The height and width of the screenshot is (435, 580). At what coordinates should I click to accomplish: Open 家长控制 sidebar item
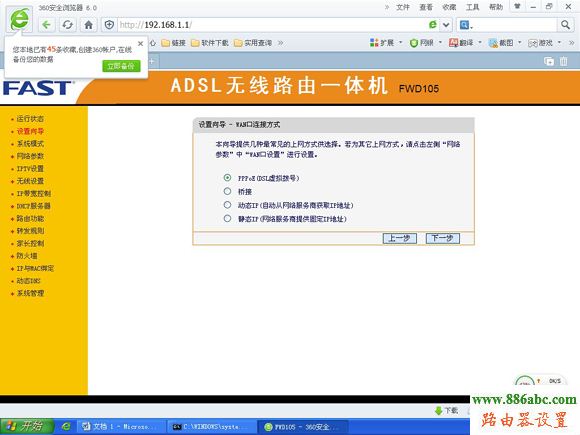[30, 243]
